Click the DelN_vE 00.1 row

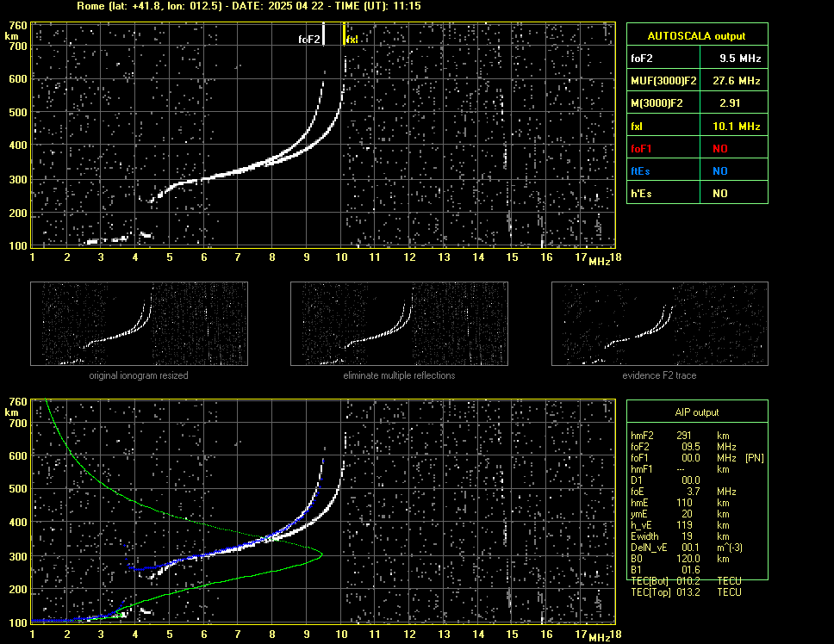[686, 548]
